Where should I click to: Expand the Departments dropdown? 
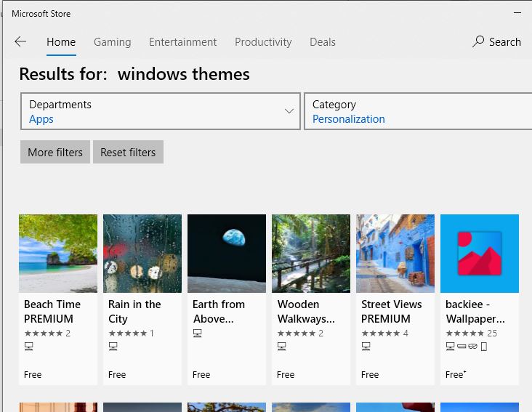[160, 111]
